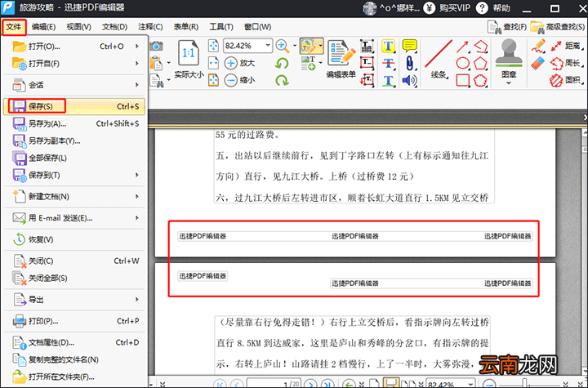Open the 图章 stamp tool
Viewport: 588px width, 388px height.
[x=509, y=60]
